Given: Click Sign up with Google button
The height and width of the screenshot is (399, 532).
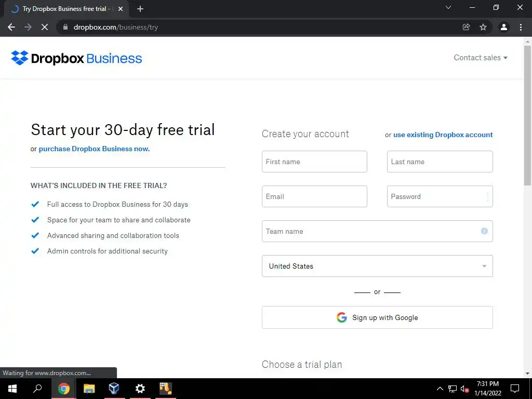Looking at the screenshot, I should (x=377, y=317).
